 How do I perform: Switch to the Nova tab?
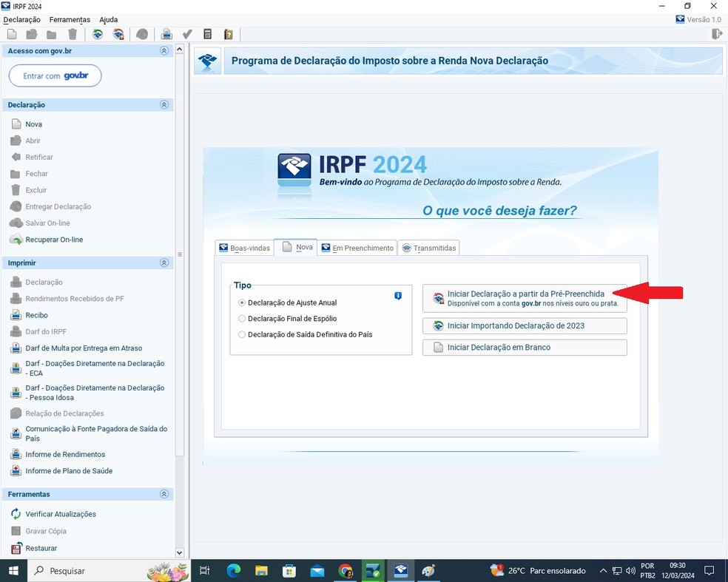(296, 247)
